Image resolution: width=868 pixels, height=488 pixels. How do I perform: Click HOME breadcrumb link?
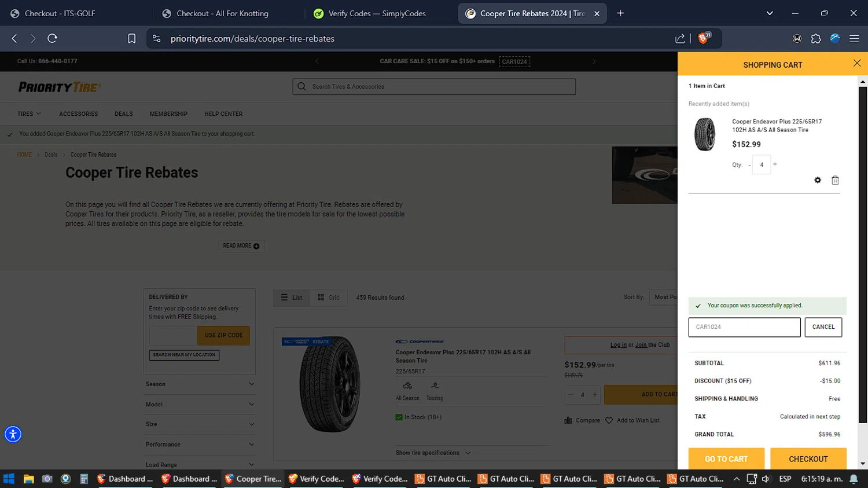point(24,155)
